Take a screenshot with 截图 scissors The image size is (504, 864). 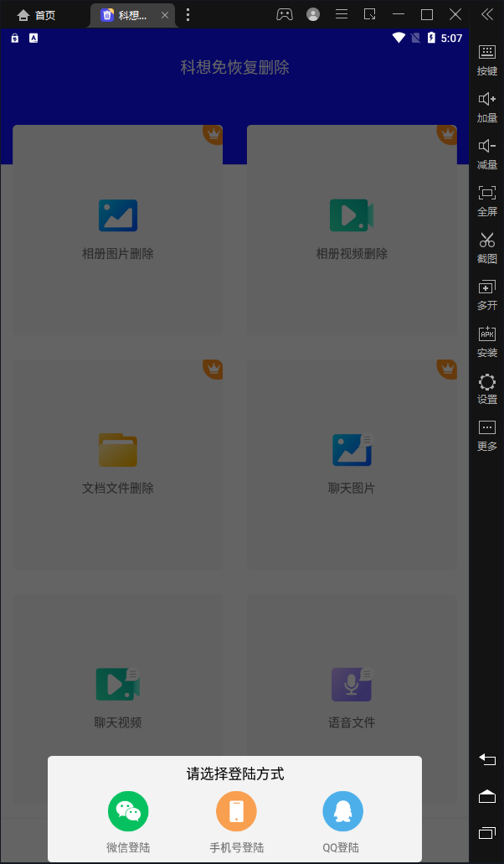[x=487, y=248]
